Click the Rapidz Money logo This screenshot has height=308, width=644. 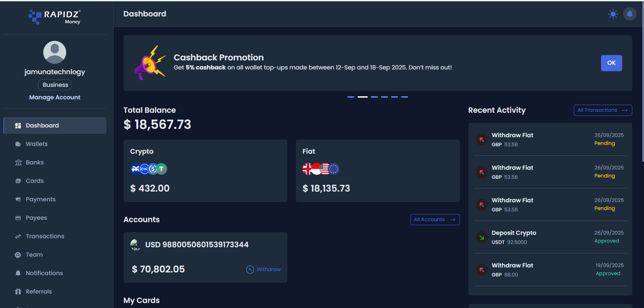click(55, 17)
